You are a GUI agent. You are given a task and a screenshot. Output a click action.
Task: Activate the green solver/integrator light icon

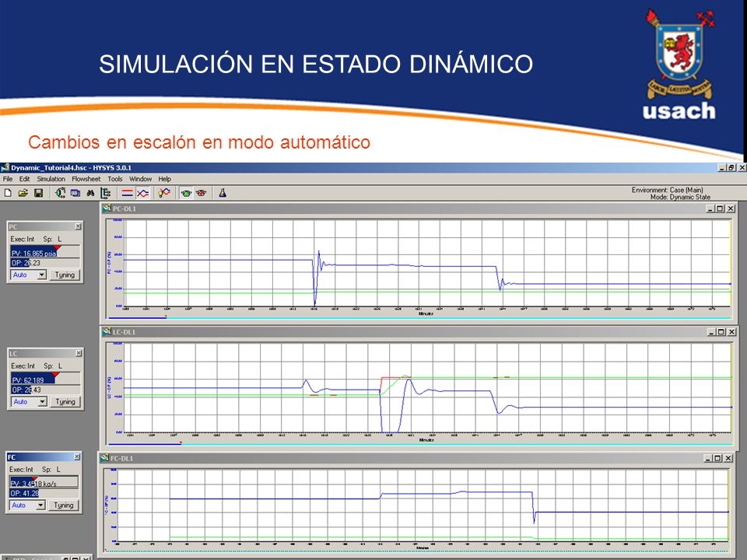186,193
